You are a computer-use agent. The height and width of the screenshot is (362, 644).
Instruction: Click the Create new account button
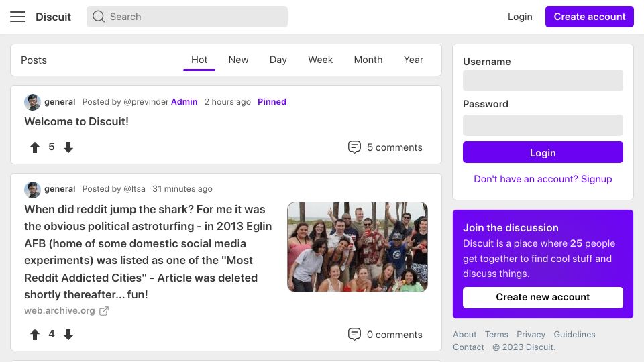tap(543, 297)
